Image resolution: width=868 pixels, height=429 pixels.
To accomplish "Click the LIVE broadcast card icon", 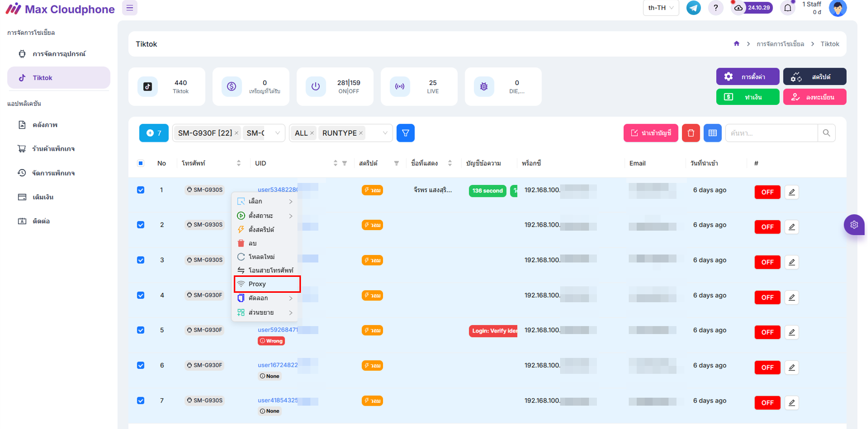I will click(x=400, y=86).
